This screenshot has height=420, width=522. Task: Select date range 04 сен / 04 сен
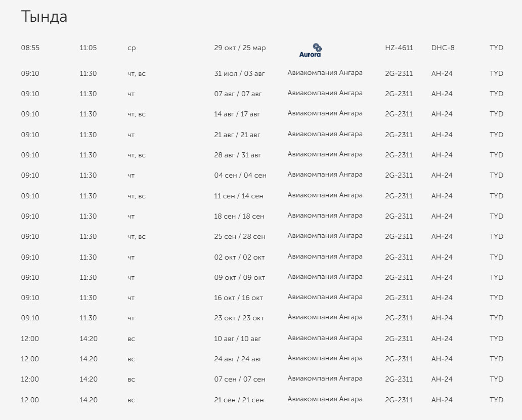[240, 176]
